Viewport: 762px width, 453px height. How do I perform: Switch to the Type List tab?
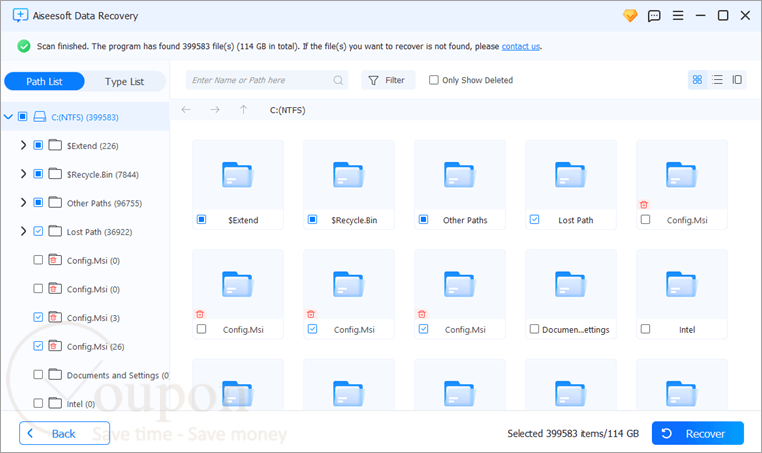click(x=124, y=81)
